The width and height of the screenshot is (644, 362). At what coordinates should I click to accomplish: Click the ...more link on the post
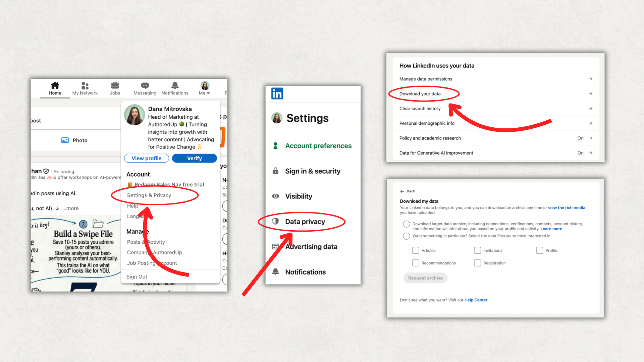pos(70,208)
